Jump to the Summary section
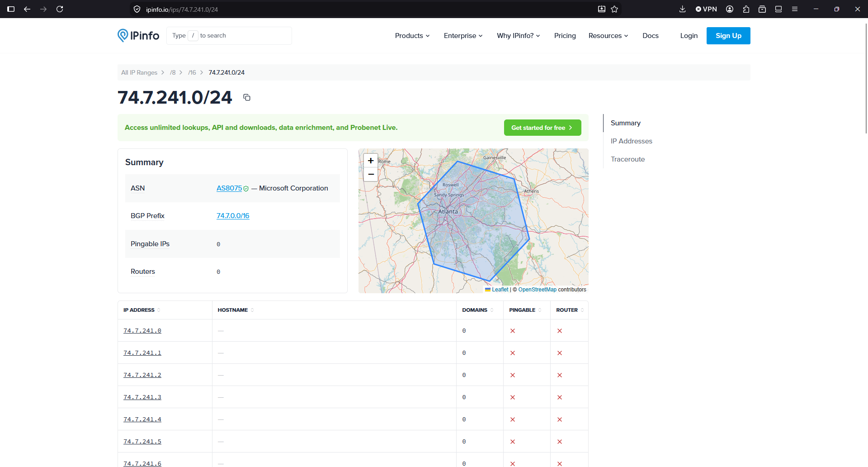This screenshot has width=868, height=467. tap(626, 123)
